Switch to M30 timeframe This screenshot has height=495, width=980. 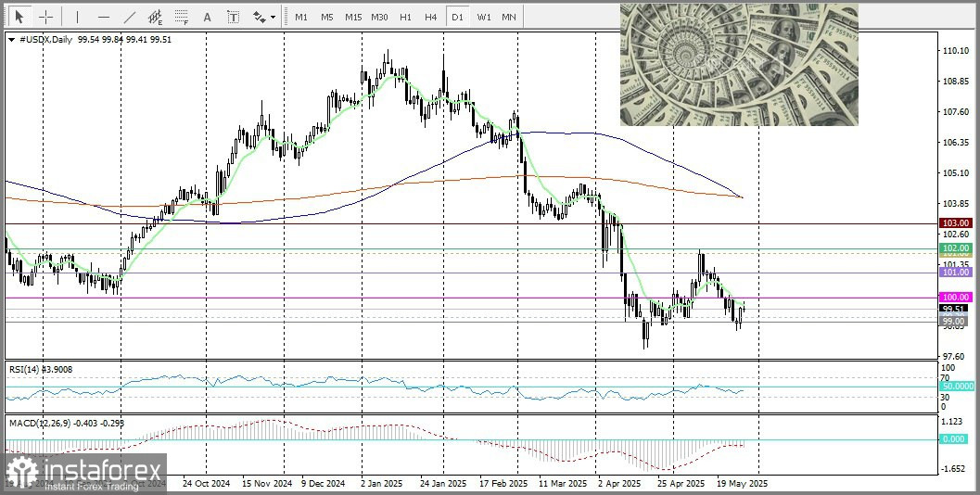pyautogui.click(x=379, y=17)
